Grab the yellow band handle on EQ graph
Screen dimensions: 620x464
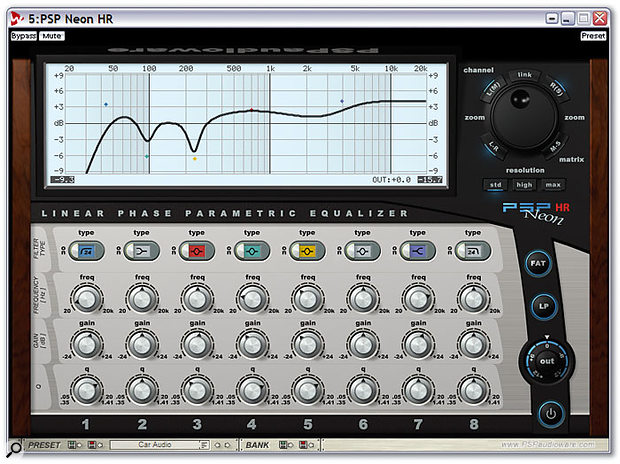pyautogui.click(x=195, y=159)
